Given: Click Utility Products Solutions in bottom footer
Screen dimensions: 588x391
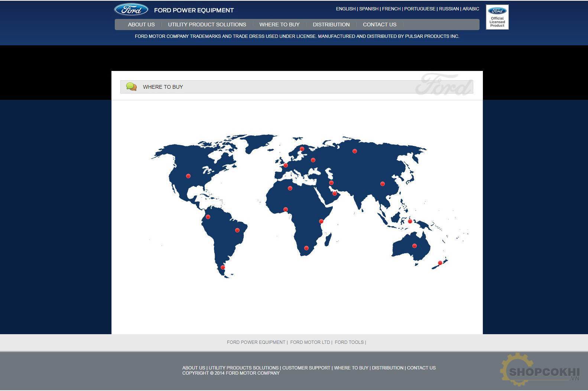Looking at the screenshot, I should coord(244,368).
